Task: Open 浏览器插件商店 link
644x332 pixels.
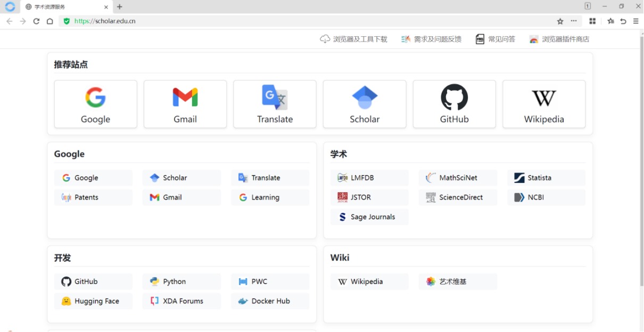Action: pyautogui.click(x=559, y=39)
